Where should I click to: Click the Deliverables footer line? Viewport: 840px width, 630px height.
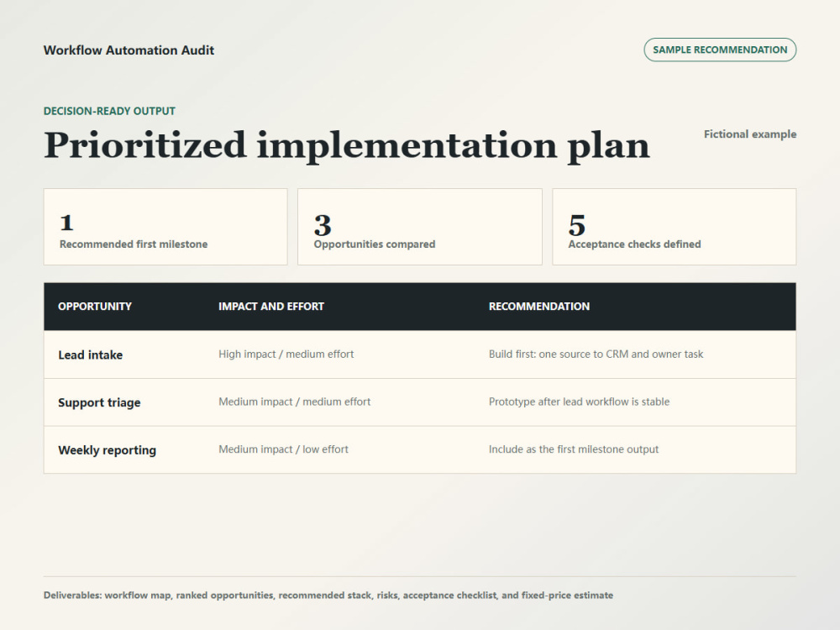coord(328,596)
